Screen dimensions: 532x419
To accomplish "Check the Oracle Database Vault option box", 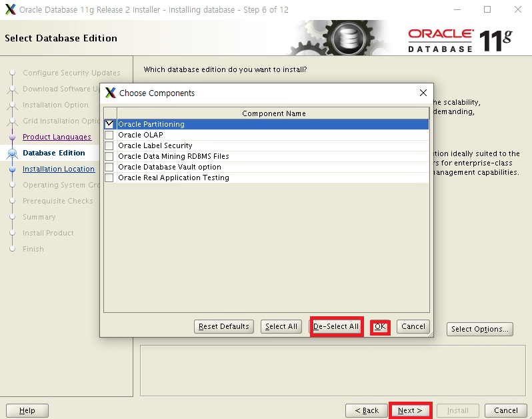I will coord(109,167).
